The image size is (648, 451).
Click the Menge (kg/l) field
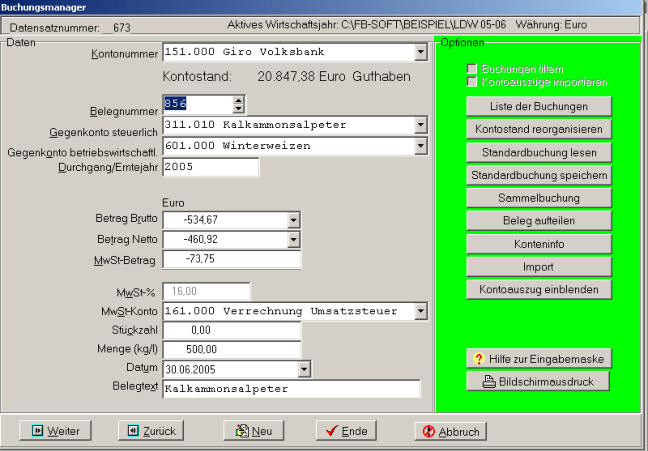pyautogui.click(x=232, y=350)
